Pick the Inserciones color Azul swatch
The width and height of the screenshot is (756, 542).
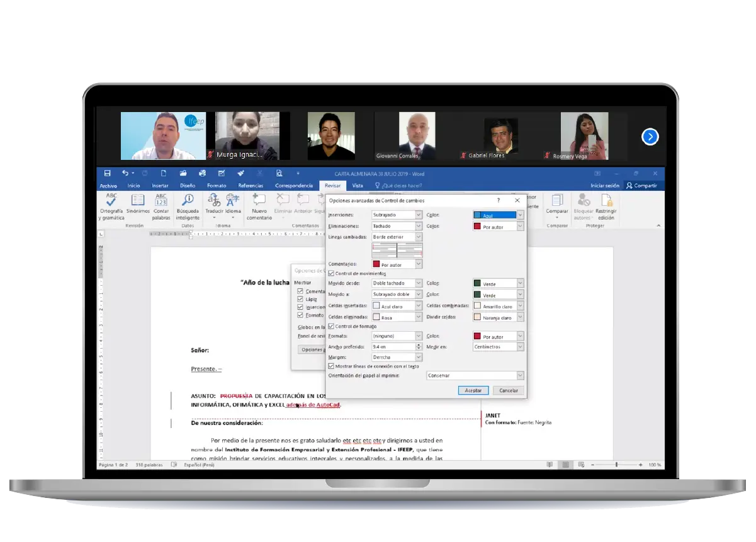[x=477, y=215]
